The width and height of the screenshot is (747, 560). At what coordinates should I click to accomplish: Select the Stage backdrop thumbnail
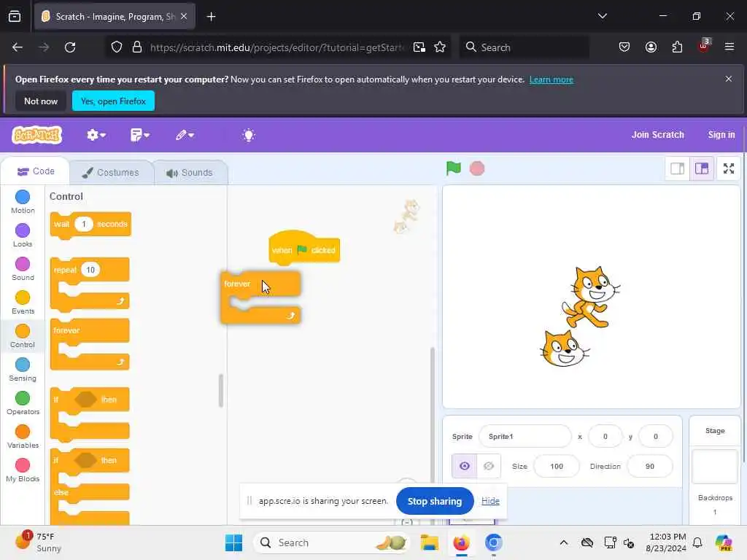[715, 467]
